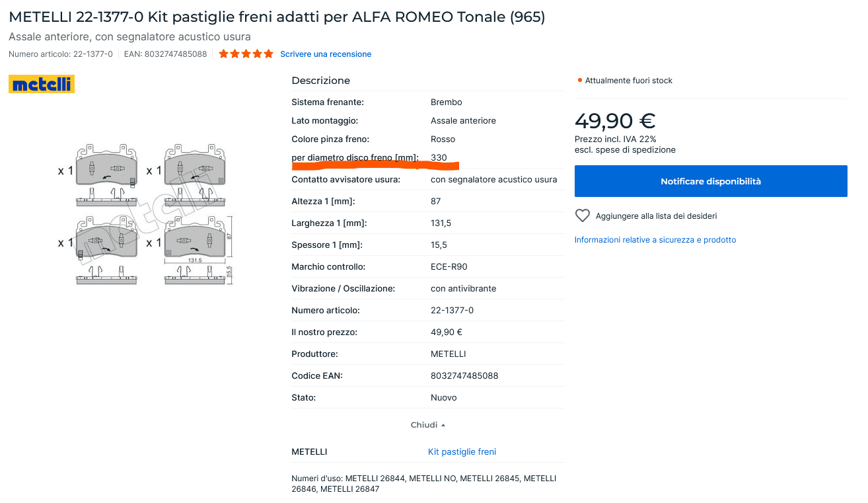Click the large 49,90 € price
Screen dimensions: 868x503
tap(614, 121)
